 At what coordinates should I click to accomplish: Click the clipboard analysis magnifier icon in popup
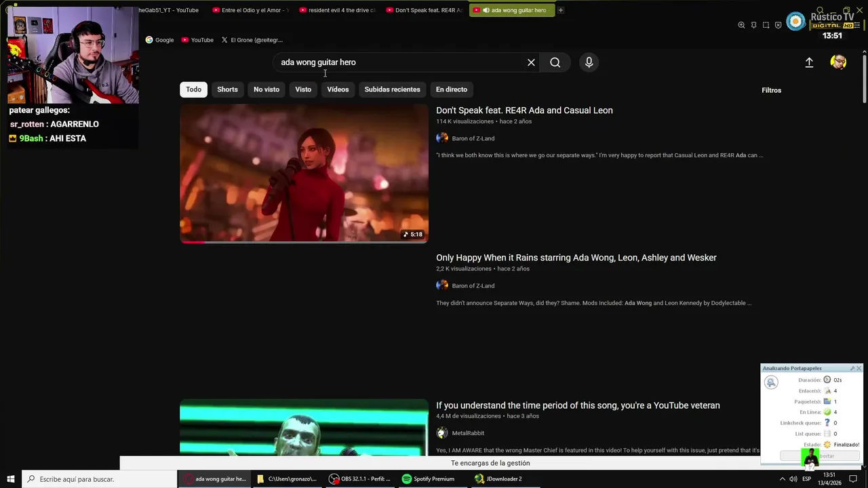point(771,383)
